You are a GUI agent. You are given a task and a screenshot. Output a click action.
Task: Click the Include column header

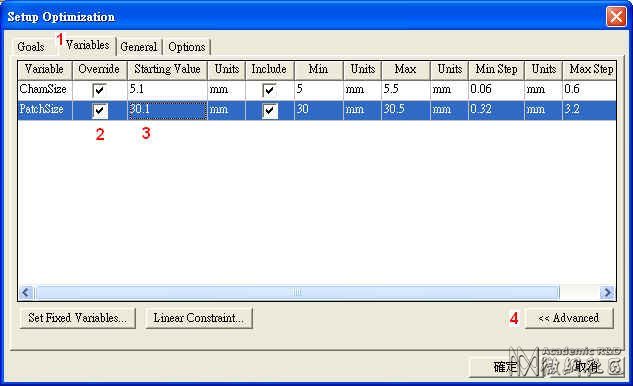click(x=269, y=70)
